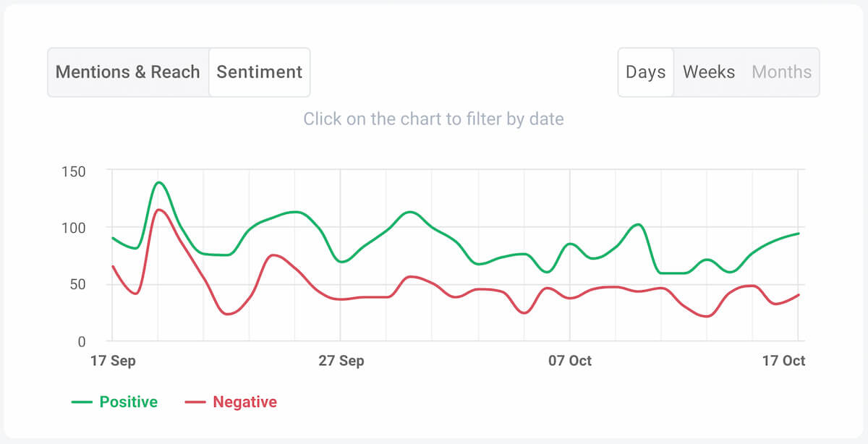Click the 17 Oct date label
Viewport: 868px width, 444px height.
(x=783, y=361)
